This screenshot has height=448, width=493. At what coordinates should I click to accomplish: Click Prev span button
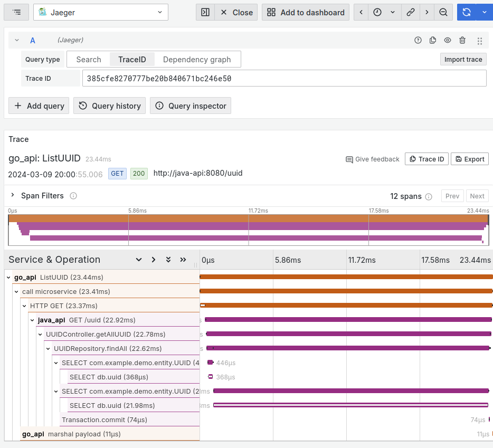click(452, 196)
